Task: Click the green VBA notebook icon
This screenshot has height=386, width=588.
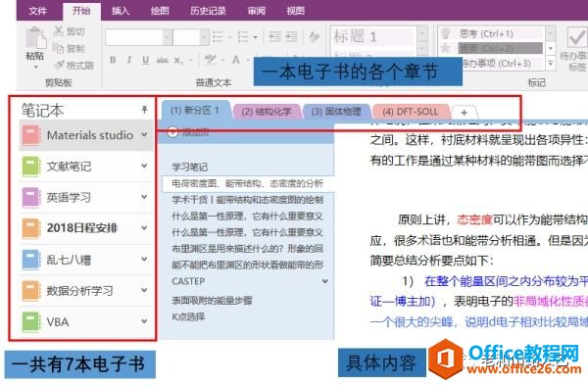Action: [31, 322]
